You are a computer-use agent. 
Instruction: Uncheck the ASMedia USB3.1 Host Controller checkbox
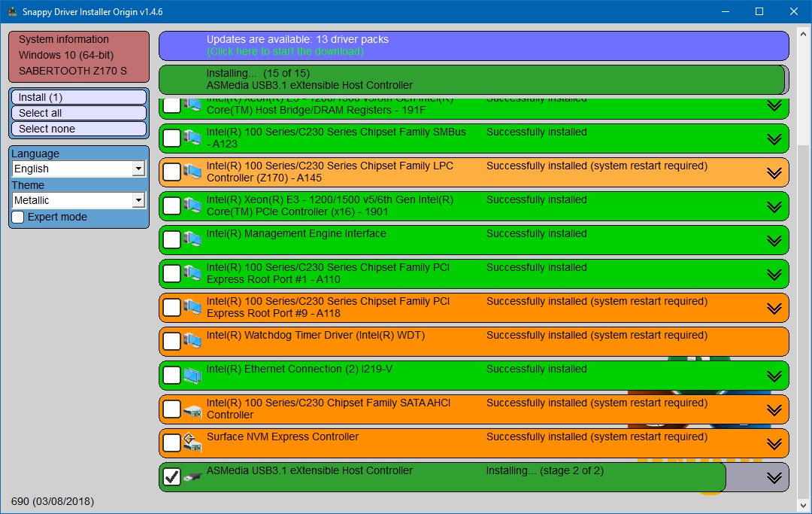point(171,477)
